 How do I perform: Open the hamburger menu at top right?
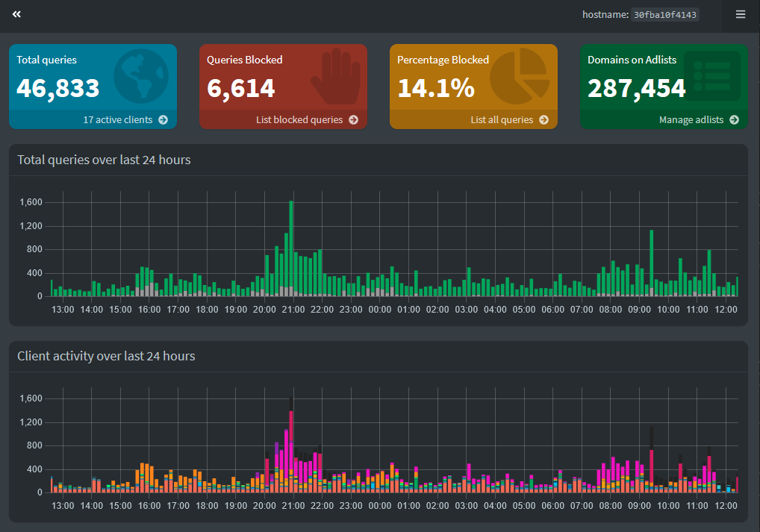(741, 14)
